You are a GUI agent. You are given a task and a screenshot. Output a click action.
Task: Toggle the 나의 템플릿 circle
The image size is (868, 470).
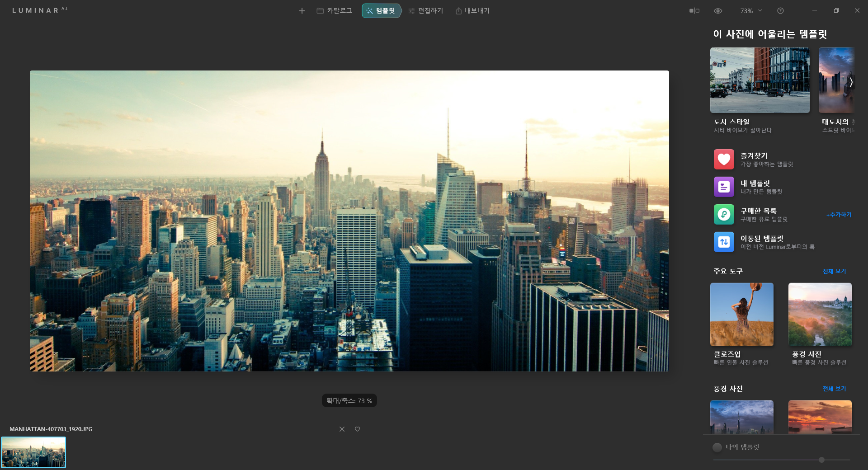[x=717, y=447]
